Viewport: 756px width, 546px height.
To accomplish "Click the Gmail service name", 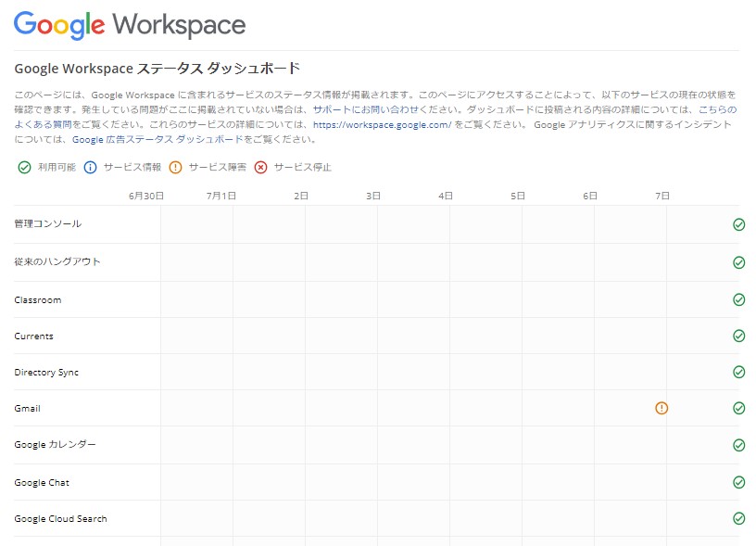I will pyautogui.click(x=28, y=409).
